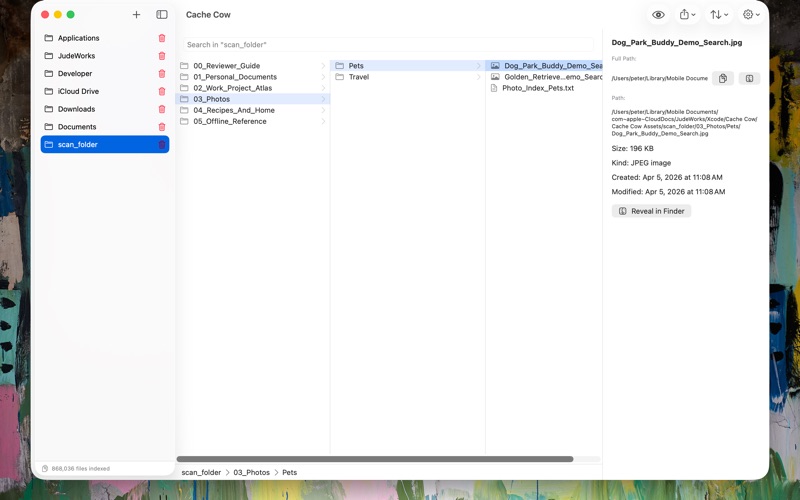Expand chevron on Travel row
The image size is (800, 500).
pos(478,77)
